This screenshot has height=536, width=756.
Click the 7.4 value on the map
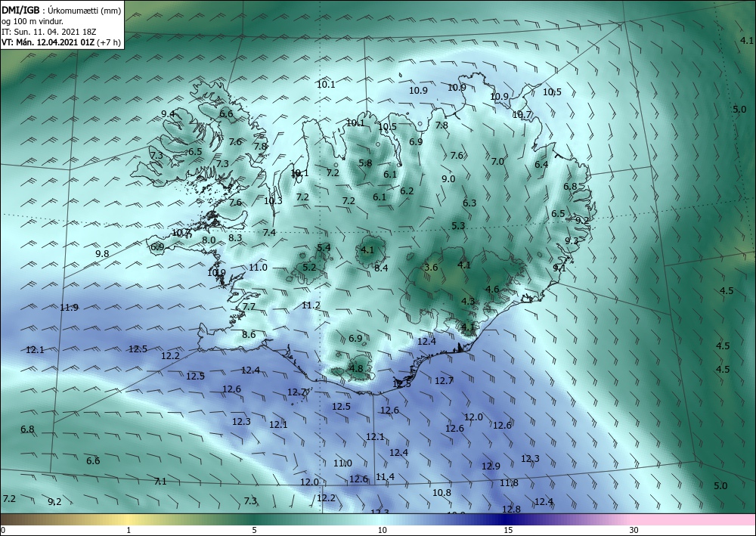269,232
